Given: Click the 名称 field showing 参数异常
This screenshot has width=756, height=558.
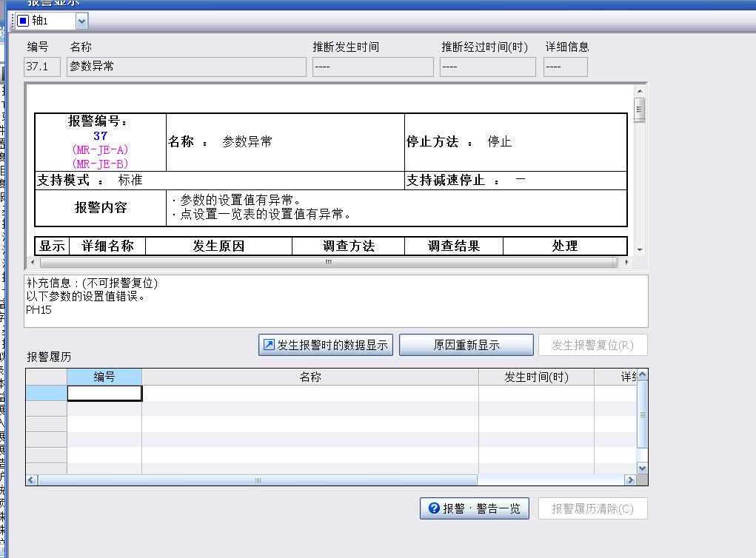Looking at the screenshot, I should (x=186, y=67).
